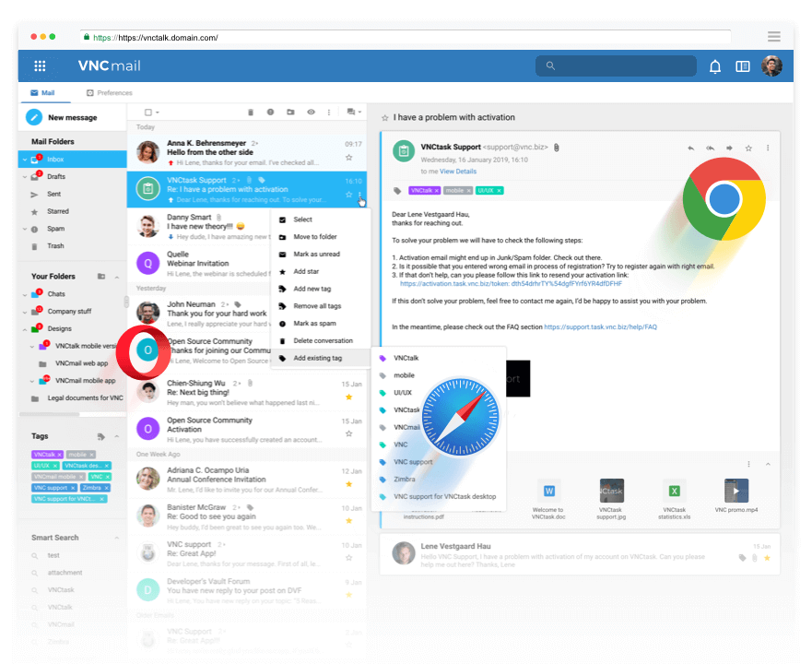The width and height of the screenshot is (812, 664).
Task: Open the browser hamburger menu
Action: tap(773, 36)
